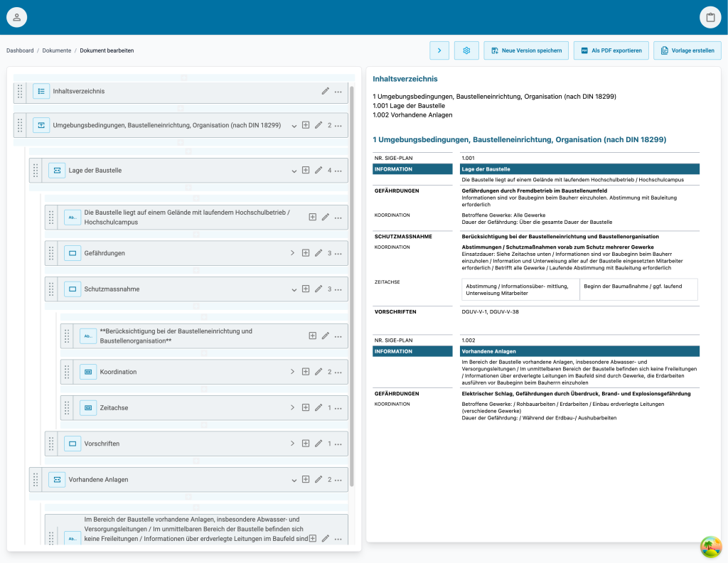The image size is (728, 563).
Task: Collapse the Lage der Baustelle section
Action: (x=294, y=170)
